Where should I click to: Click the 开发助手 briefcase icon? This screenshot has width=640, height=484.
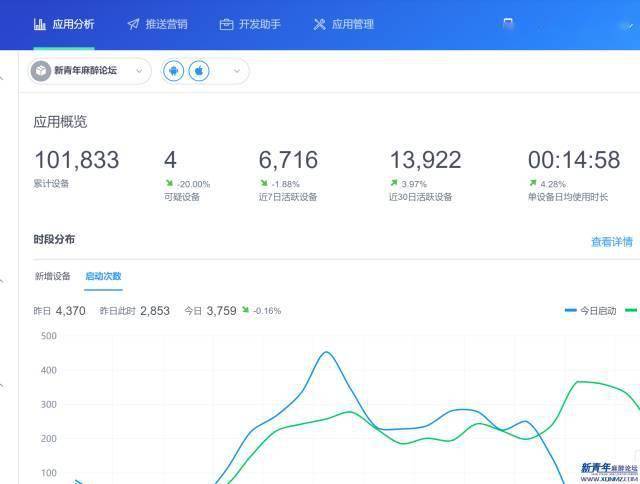click(226, 24)
